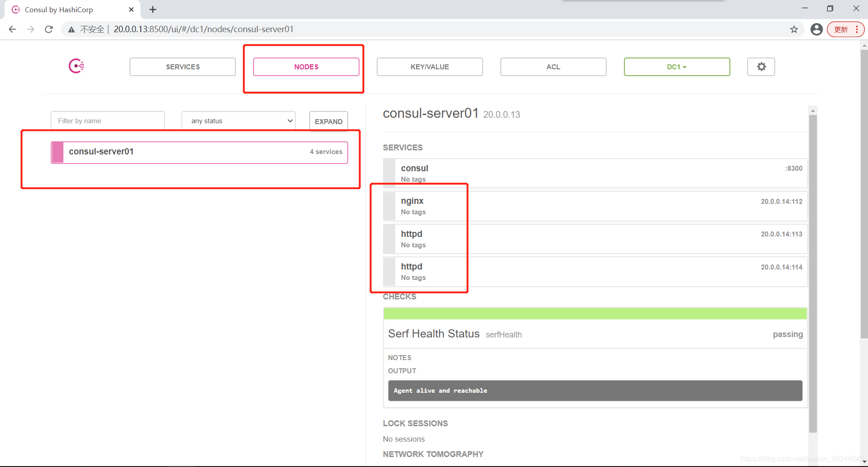Click the passing status label
This screenshot has width=868, height=467.
click(x=788, y=334)
